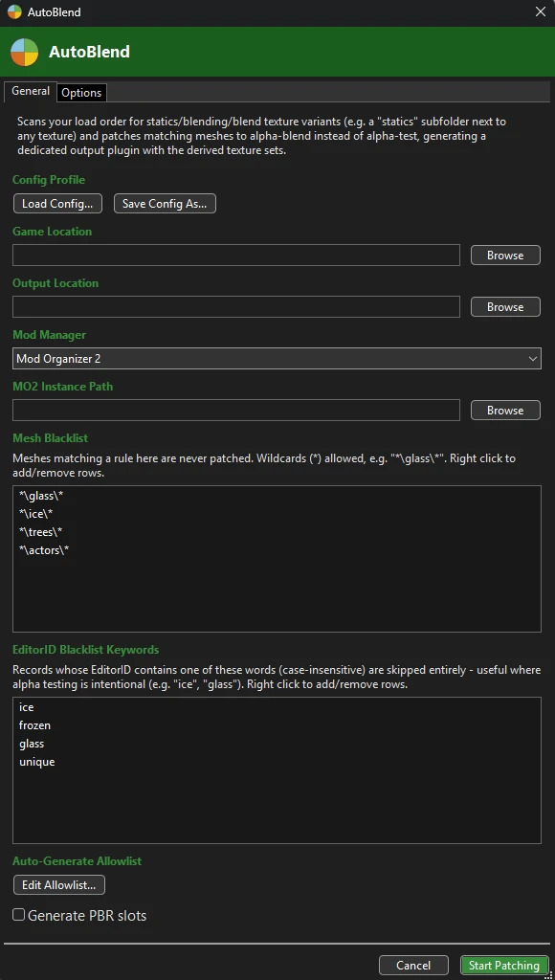Click Start Patching button
This screenshot has width=555, height=980.
pos(503,966)
